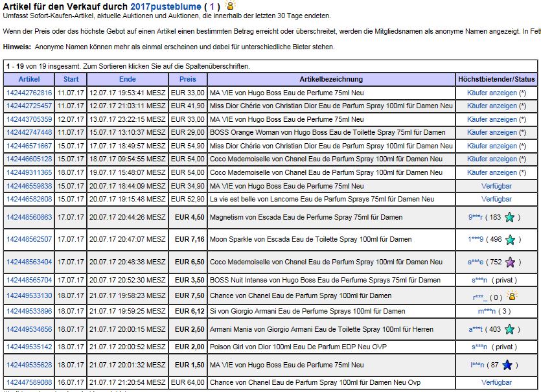Click Verfügbar for La vie est belle
Viewport: 541px width, 392px height.
[496, 199]
